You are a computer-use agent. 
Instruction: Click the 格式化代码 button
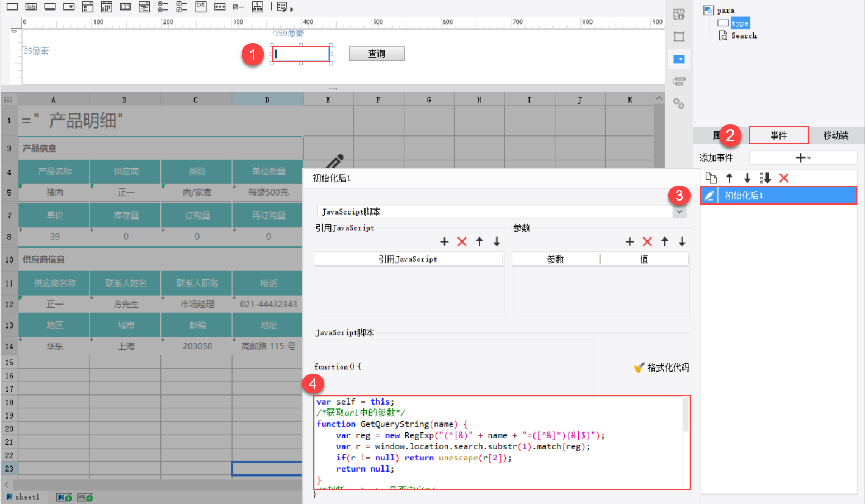point(661,368)
